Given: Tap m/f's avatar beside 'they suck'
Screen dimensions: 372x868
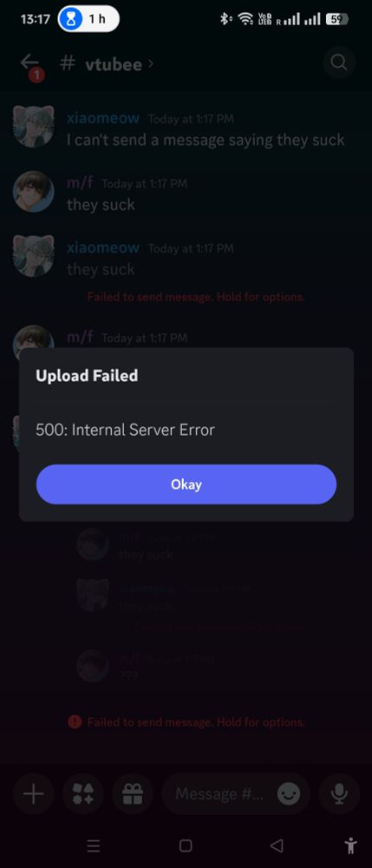Looking at the screenshot, I should (33, 192).
